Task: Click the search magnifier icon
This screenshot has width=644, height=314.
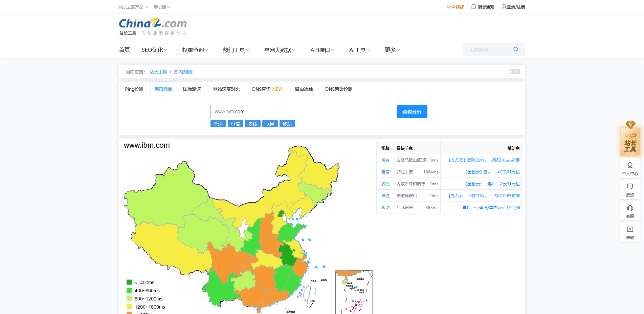Action: coord(516,49)
